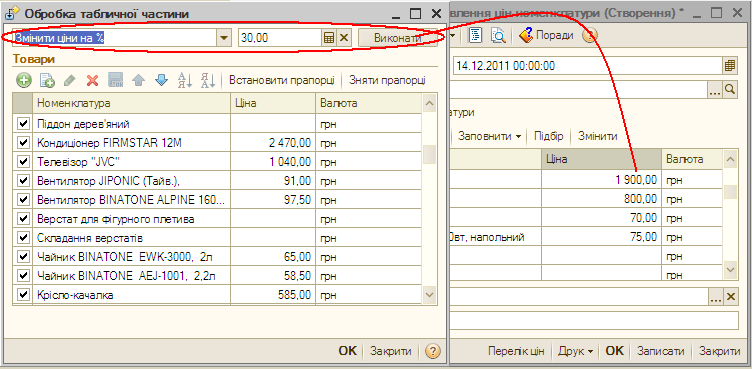752x369 pixels.
Task: Click Ціна column header in Товари table
Action: pos(273,104)
